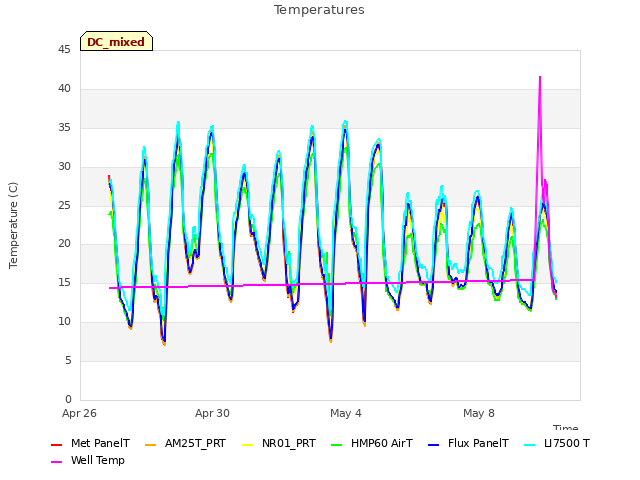Toggle NR01_PRT series in legend

click(279, 443)
